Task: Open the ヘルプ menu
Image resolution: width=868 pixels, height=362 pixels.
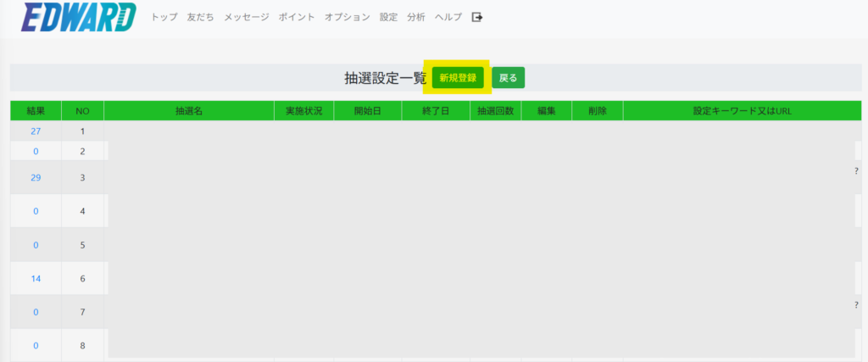Action: pos(448,17)
